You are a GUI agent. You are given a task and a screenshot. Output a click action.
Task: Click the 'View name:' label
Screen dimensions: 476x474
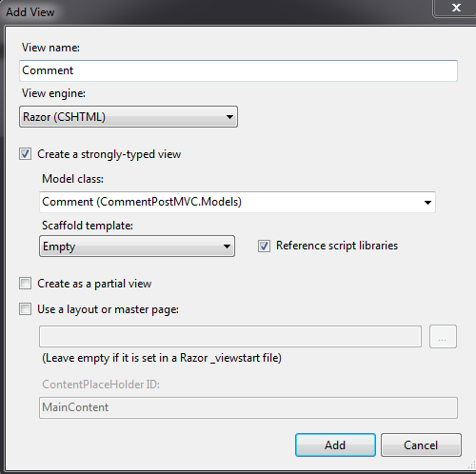click(x=50, y=48)
